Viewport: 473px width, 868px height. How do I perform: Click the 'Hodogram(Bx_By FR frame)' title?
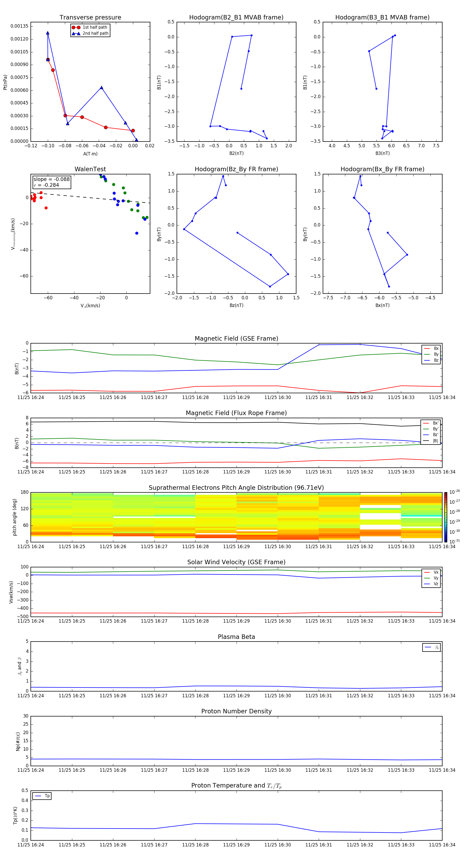[x=382, y=169]
